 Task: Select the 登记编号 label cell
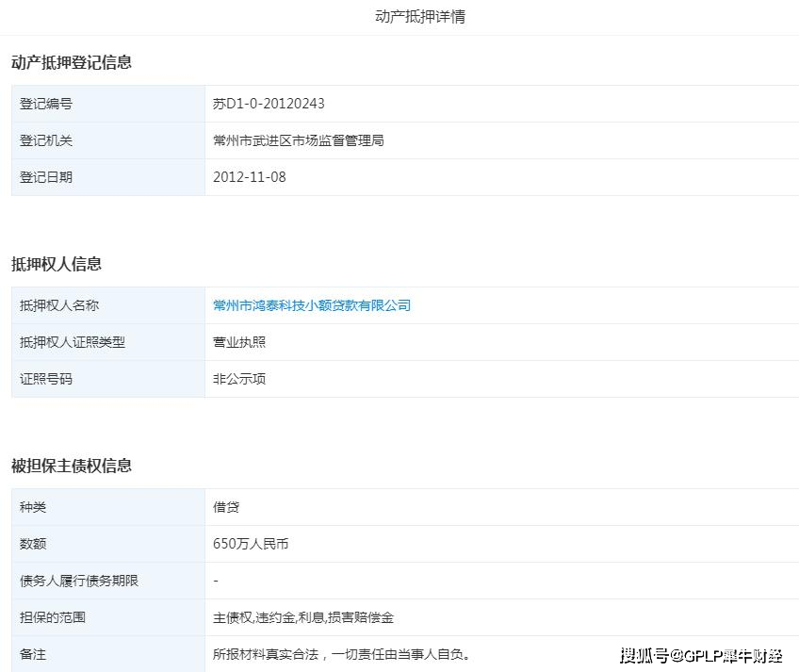pos(108,104)
